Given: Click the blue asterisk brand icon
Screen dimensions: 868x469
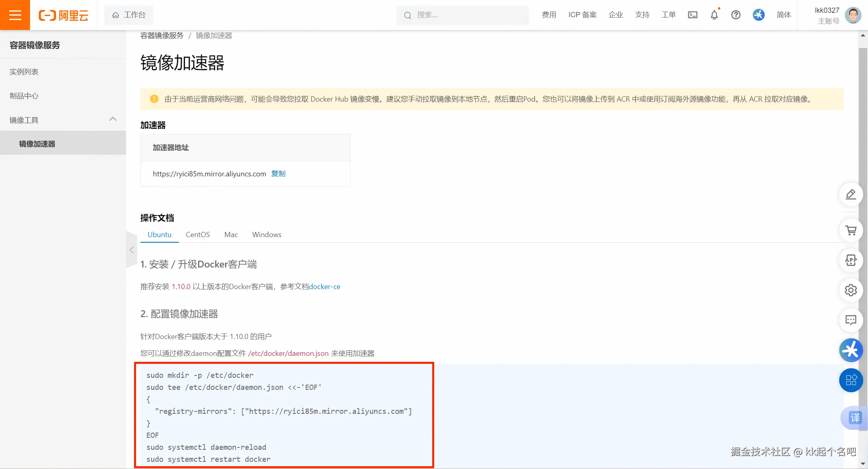Looking at the screenshot, I should tap(758, 15).
